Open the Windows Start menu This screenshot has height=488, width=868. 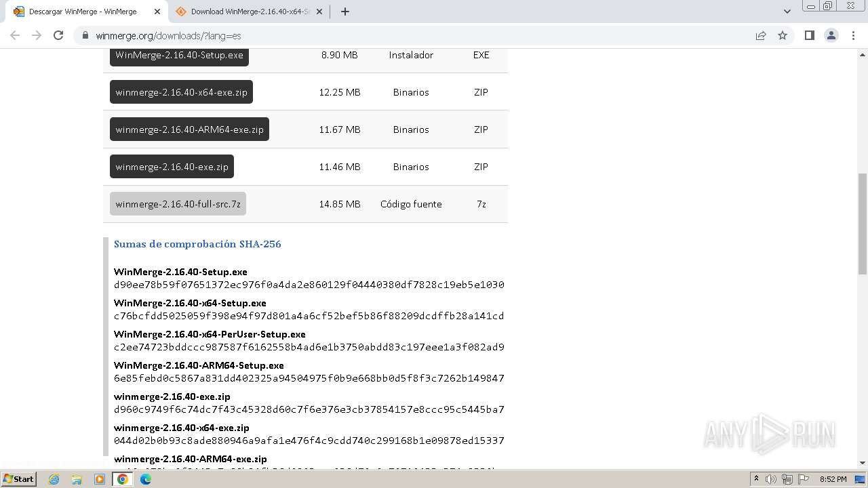[x=18, y=479]
